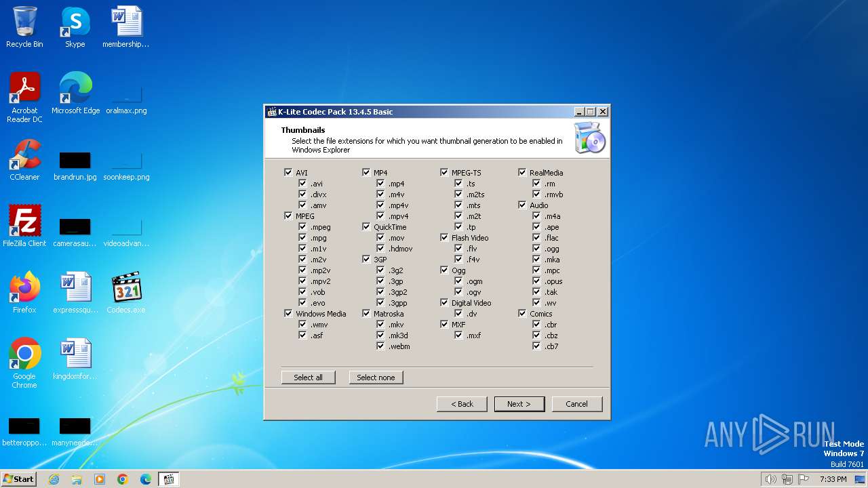This screenshot has width=868, height=488.
Task: Launch Acrobat Reader DC desktop icon
Action: [24, 98]
